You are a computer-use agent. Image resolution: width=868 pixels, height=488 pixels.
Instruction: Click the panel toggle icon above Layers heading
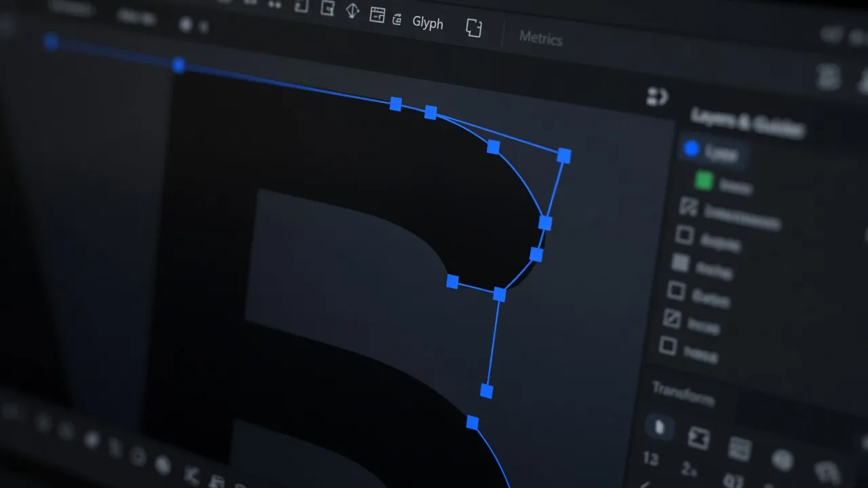click(x=656, y=97)
